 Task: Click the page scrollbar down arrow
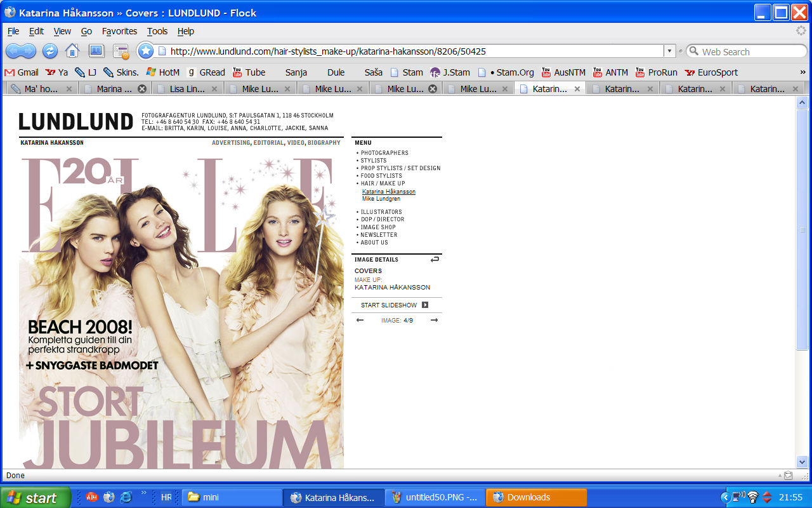click(802, 462)
